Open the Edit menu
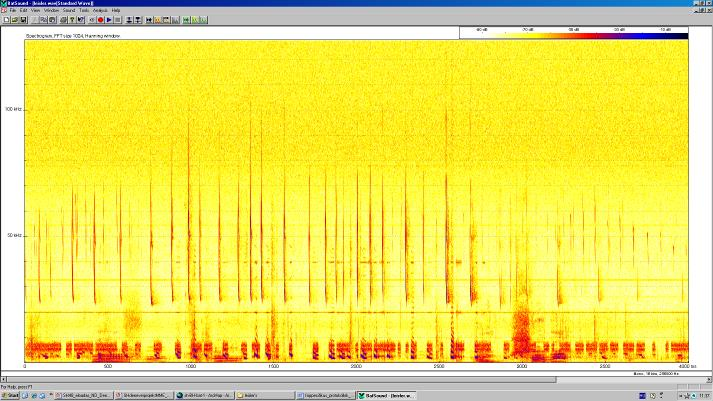 pyautogui.click(x=23, y=10)
